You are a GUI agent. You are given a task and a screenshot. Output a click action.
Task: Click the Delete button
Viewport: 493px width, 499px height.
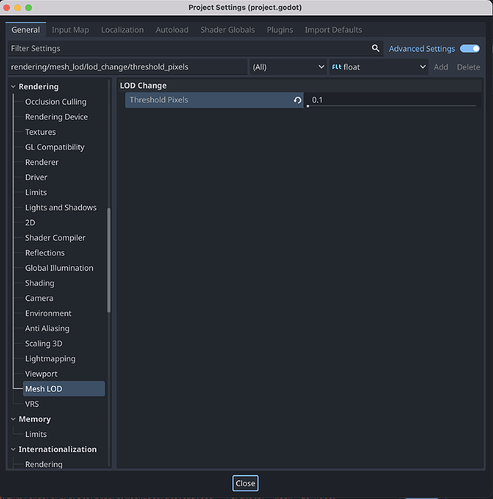(x=468, y=67)
